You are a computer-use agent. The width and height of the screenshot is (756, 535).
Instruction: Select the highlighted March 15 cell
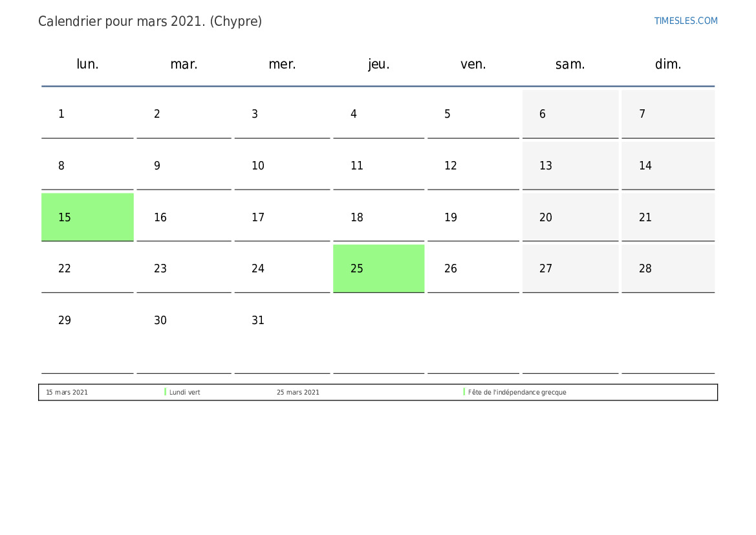click(x=87, y=217)
